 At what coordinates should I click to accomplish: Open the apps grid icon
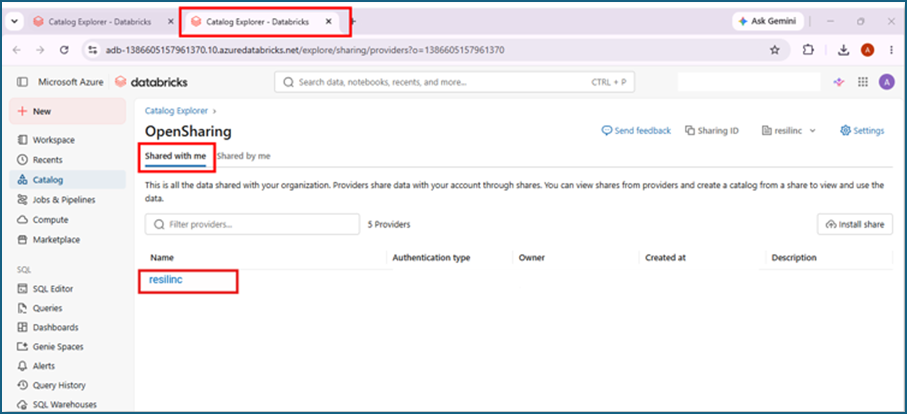click(863, 82)
